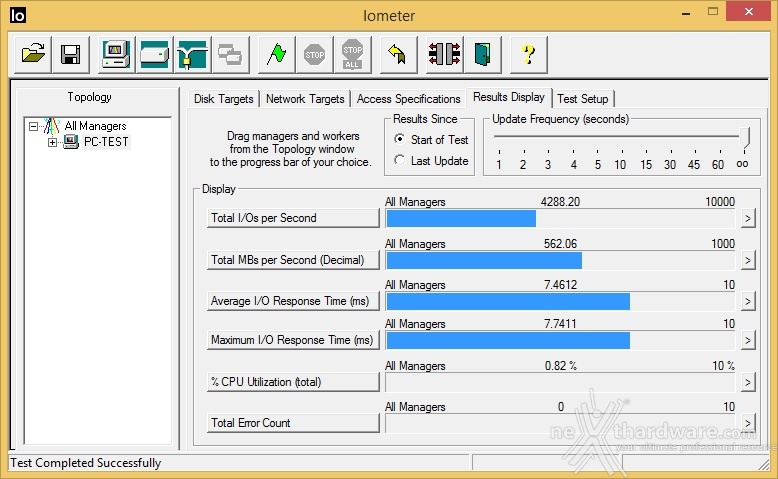Select All Managers in Topology tree
The image size is (778, 479).
[95, 126]
